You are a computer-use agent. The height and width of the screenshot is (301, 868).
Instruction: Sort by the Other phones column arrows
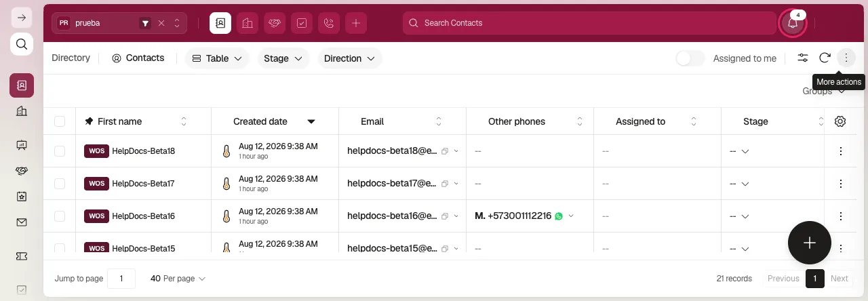pyautogui.click(x=580, y=121)
